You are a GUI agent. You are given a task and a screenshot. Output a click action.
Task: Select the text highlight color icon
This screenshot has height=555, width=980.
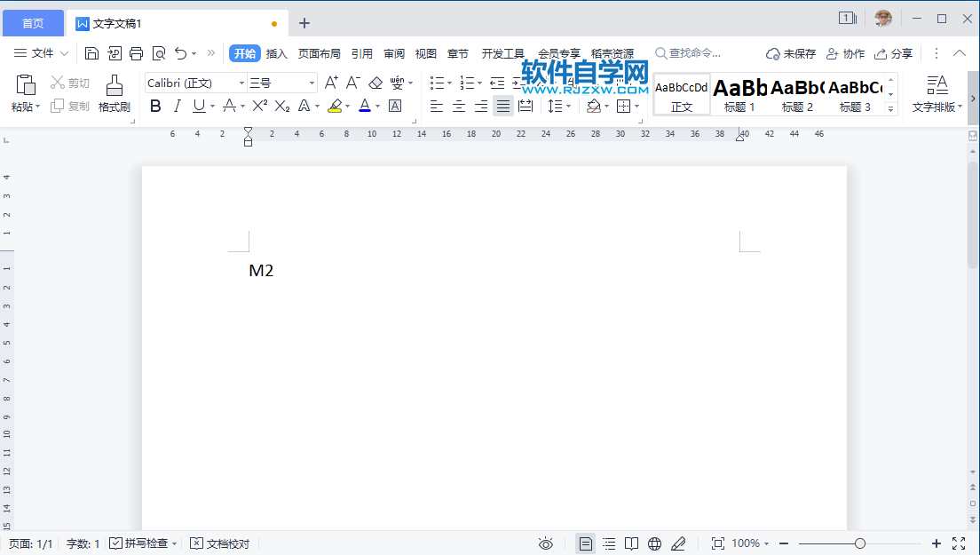(336, 107)
